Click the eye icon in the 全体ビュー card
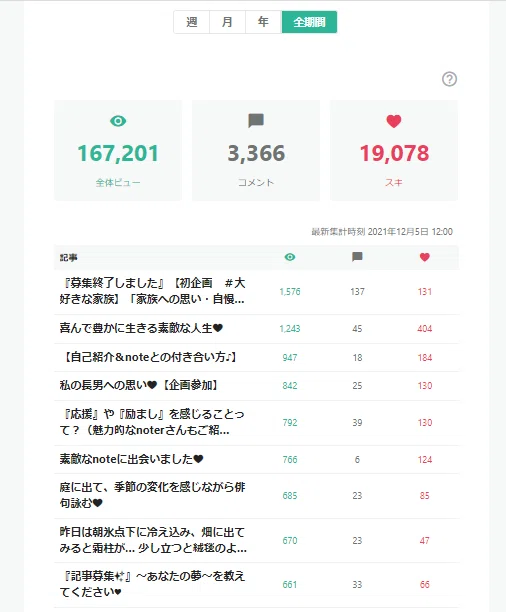 [x=118, y=121]
